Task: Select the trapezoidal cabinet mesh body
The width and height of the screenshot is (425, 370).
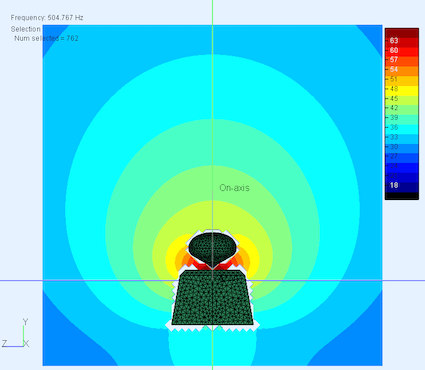Action: point(212,297)
